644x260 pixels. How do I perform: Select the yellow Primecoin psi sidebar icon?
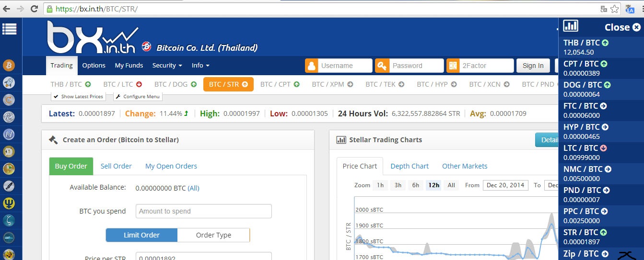(9, 203)
